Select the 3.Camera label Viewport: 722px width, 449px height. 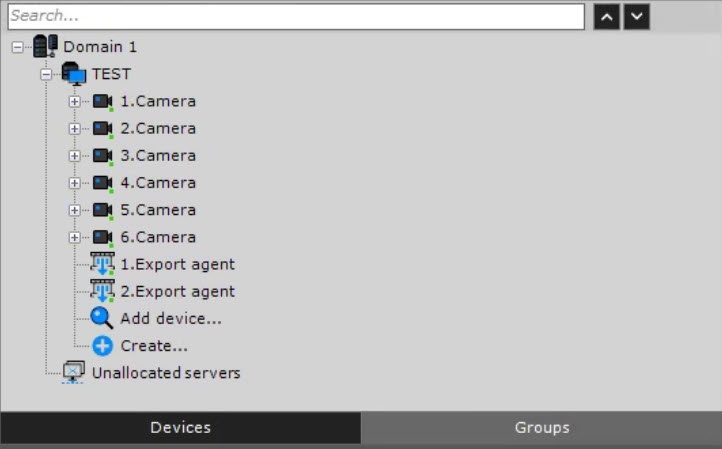click(x=158, y=156)
